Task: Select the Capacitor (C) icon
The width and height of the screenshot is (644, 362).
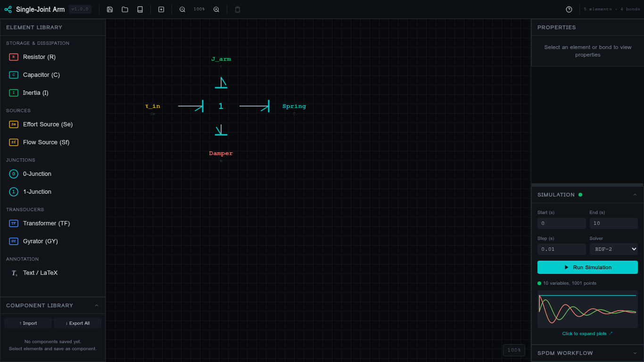Action: point(14,75)
